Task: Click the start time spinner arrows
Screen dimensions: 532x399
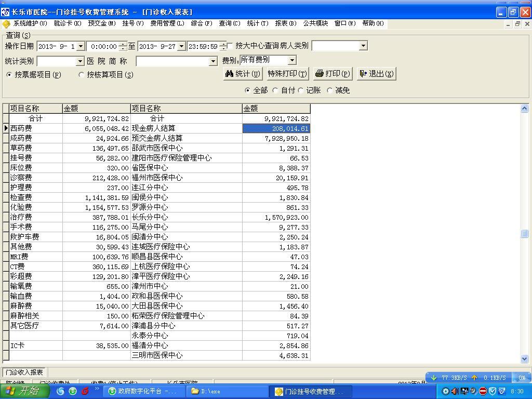Action: [x=123, y=46]
